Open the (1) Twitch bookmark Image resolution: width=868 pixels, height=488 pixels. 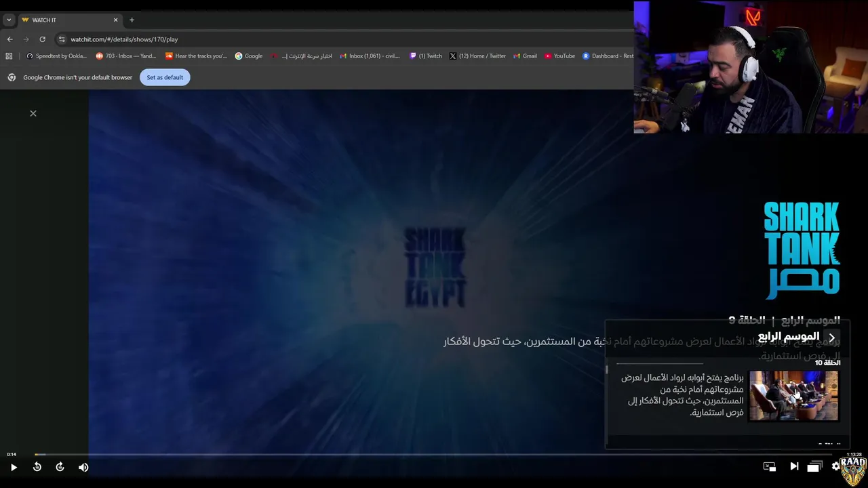pyautogui.click(x=426, y=56)
